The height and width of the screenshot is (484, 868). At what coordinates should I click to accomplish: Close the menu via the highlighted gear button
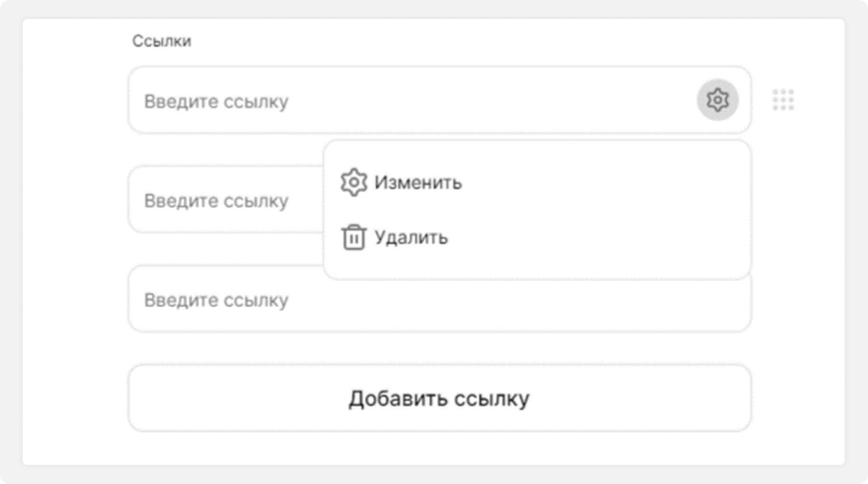tap(717, 100)
